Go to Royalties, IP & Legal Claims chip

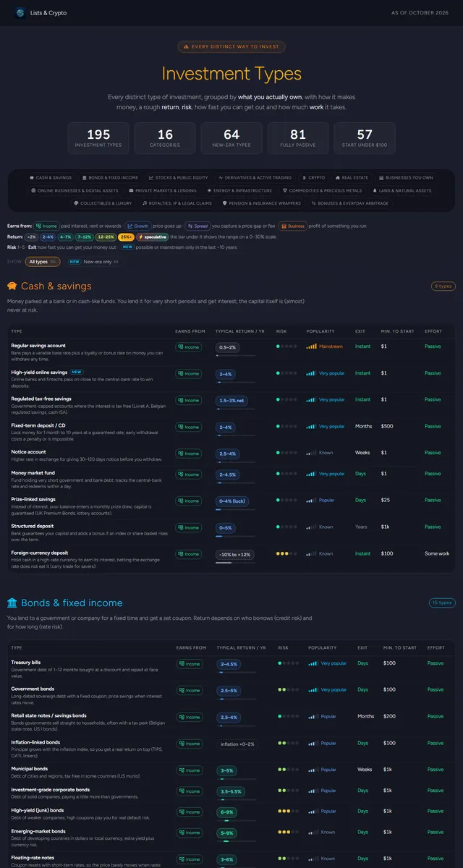click(x=177, y=203)
